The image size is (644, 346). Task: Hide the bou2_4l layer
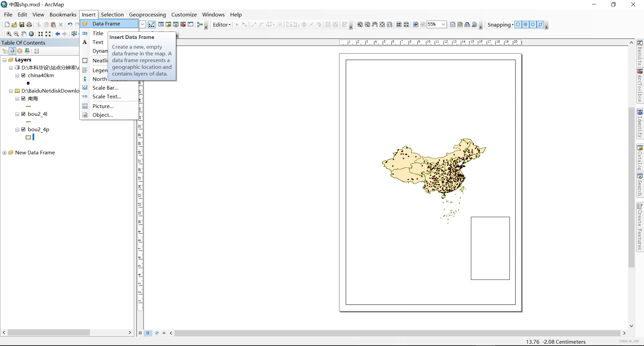pyautogui.click(x=23, y=114)
